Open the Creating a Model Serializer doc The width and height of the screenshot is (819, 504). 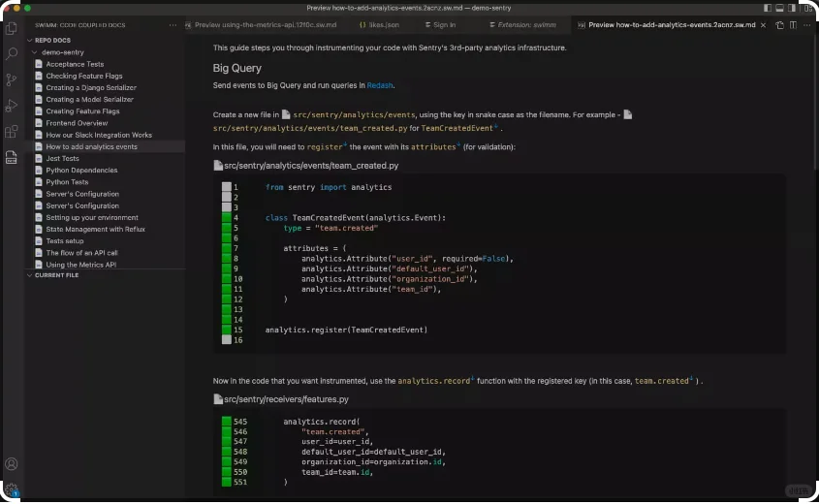pos(90,100)
